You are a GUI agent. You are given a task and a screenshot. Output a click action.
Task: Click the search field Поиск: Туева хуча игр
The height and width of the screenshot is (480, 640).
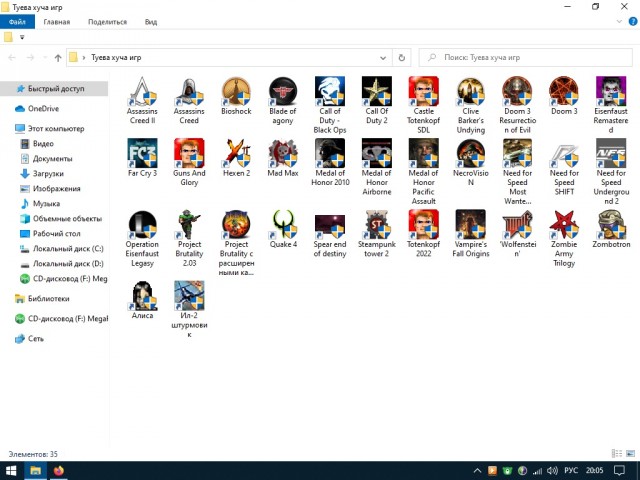click(526, 58)
